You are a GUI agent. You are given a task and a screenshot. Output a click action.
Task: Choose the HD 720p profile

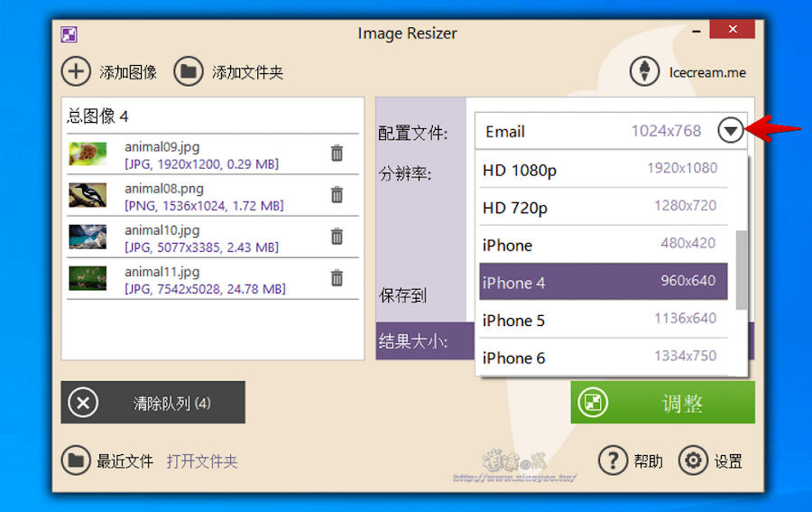(x=604, y=208)
